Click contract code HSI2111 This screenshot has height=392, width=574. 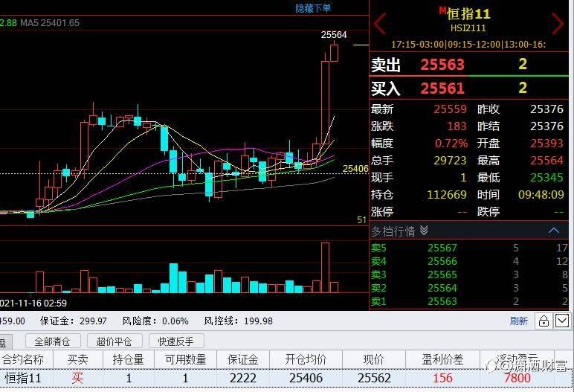(x=468, y=28)
